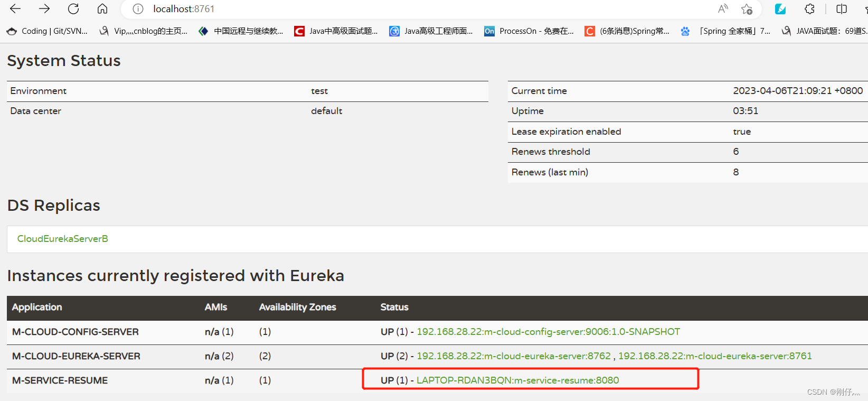The height and width of the screenshot is (401, 868).
Task: Click the Baidu paw Spring 全家桶 favicon
Action: [x=685, y=31]
